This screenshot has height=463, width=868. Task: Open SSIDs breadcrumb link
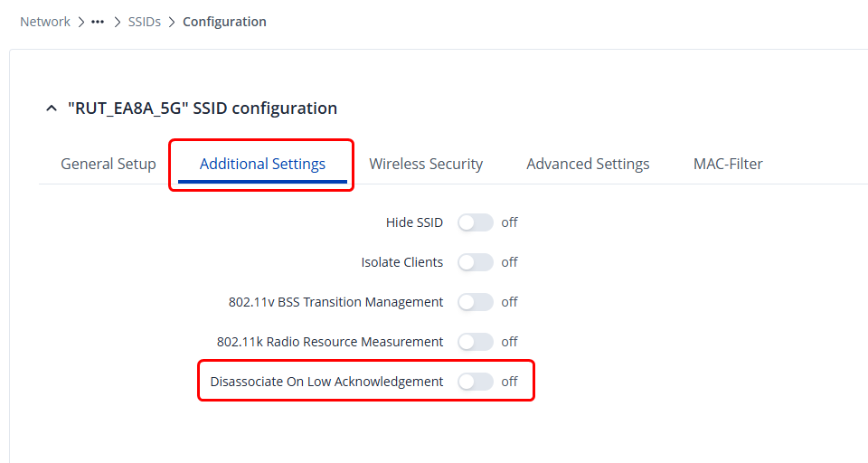point(145,22)
